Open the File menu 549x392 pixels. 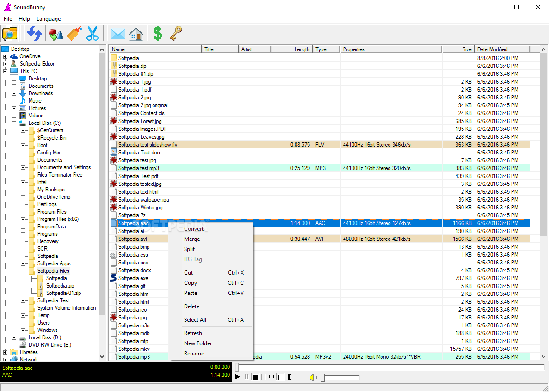click(8, 19)
